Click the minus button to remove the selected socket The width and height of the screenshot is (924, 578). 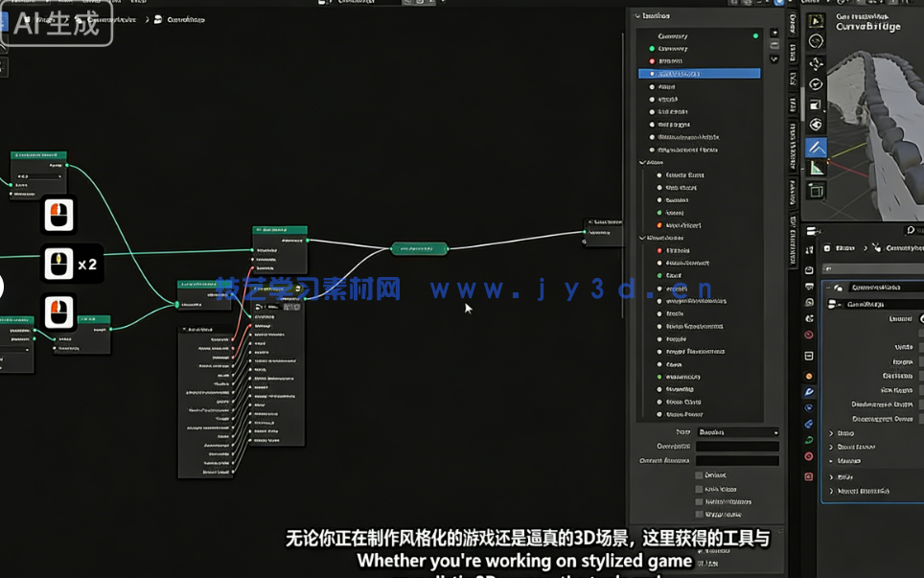(774, 46)
